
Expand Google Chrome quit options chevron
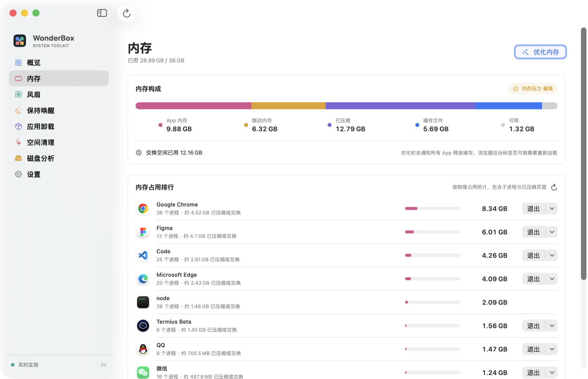[x=552, y=209]
